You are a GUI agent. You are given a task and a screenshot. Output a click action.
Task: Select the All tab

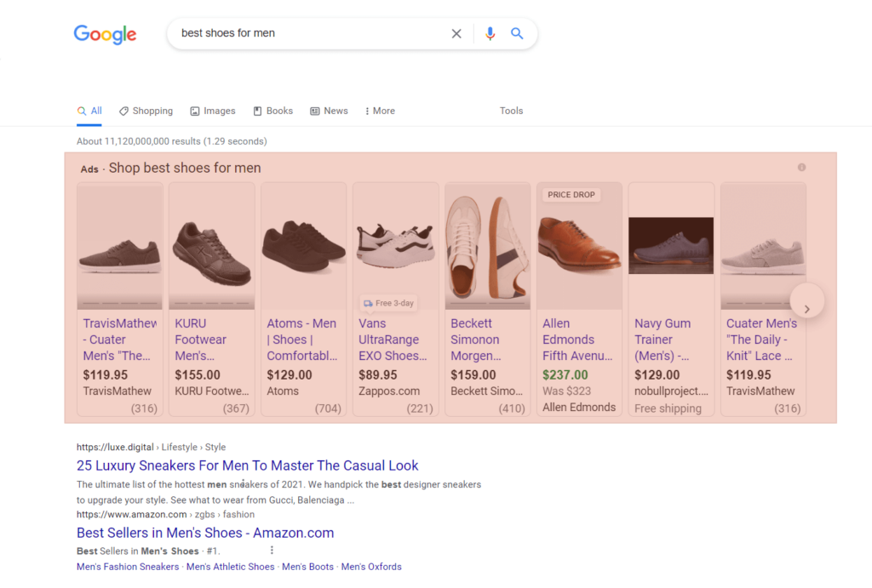[x=89, y=111]
